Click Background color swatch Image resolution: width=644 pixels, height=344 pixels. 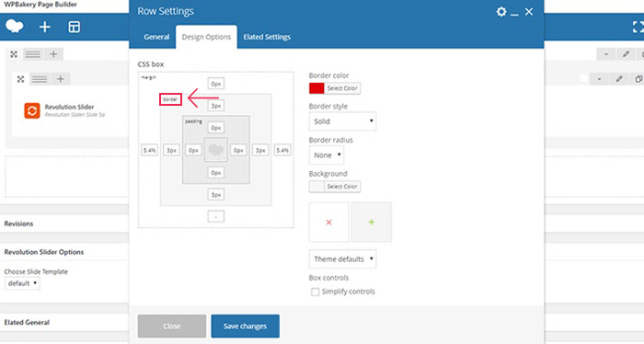316,187
